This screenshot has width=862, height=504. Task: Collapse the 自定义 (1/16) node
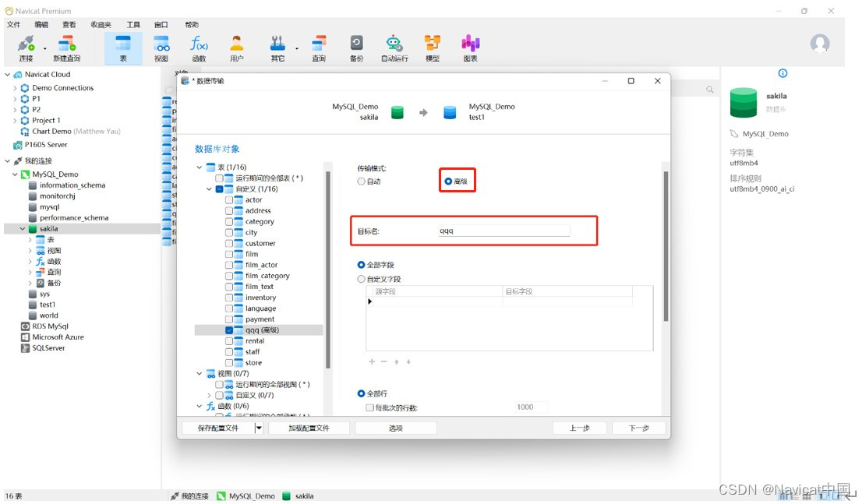[x=210, y=189]
